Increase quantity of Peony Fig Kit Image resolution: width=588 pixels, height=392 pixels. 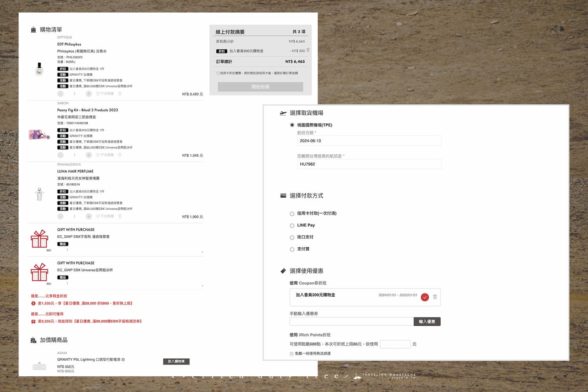[89, 155]
